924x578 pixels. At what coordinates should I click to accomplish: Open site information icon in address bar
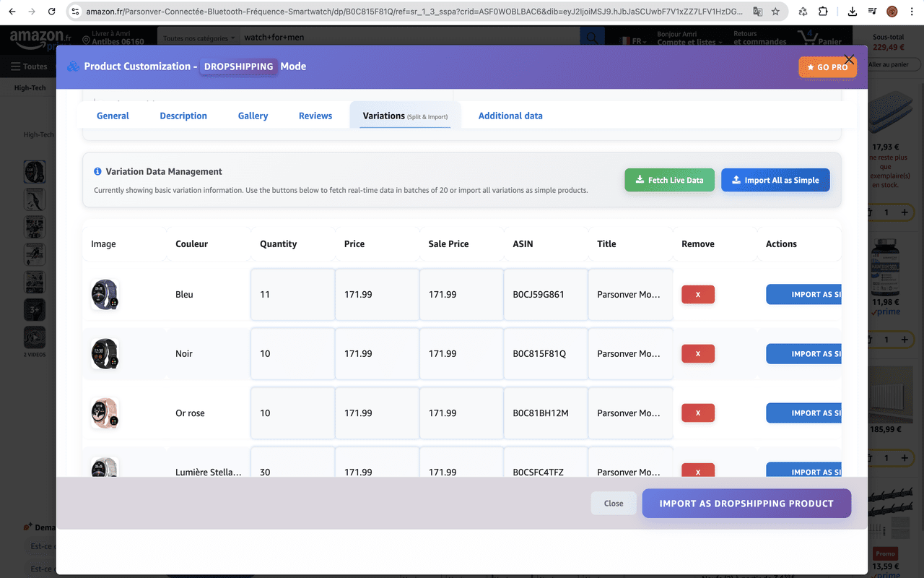[x=76, y=12]
